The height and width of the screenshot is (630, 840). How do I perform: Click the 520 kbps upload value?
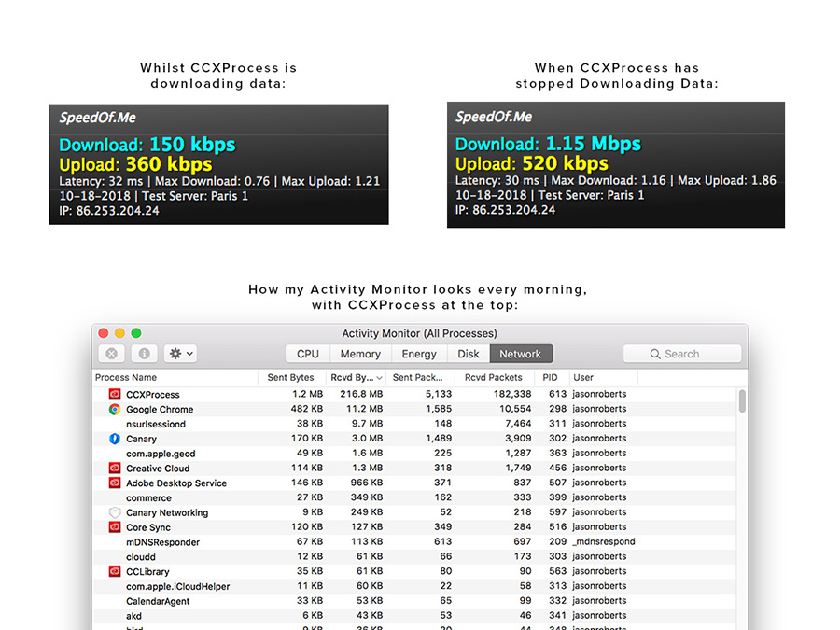click(x=566, y=162)
